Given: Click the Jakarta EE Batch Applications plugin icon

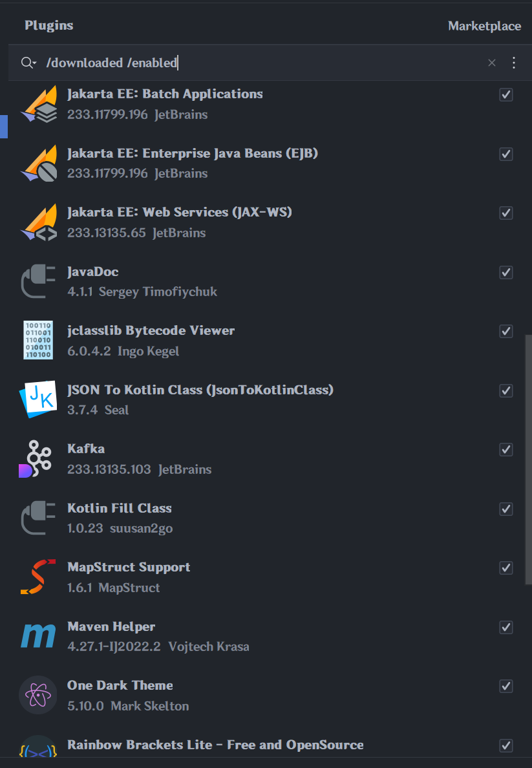Looking at the screenshot, I should pyautogui.click(x=38, y=104).
